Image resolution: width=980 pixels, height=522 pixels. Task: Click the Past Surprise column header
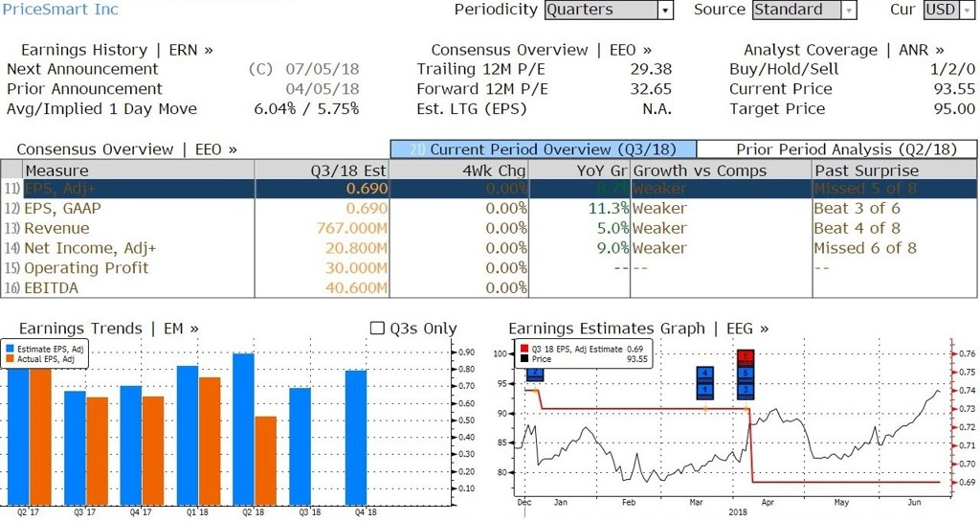895,170
